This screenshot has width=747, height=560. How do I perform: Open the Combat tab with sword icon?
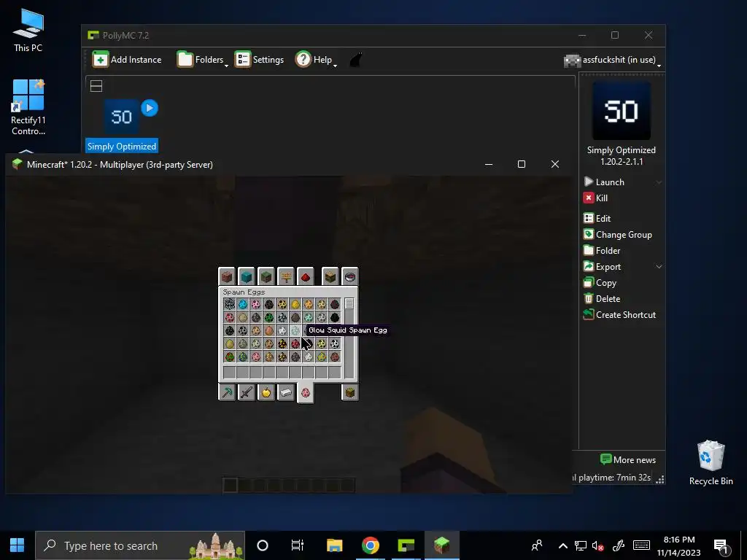coord(247,392)
